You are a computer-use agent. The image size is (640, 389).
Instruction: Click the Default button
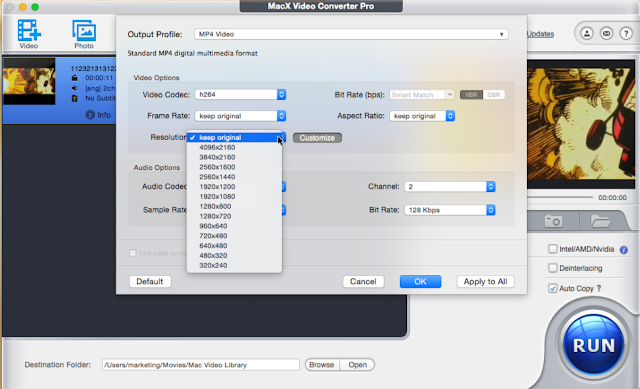point(150,282)
